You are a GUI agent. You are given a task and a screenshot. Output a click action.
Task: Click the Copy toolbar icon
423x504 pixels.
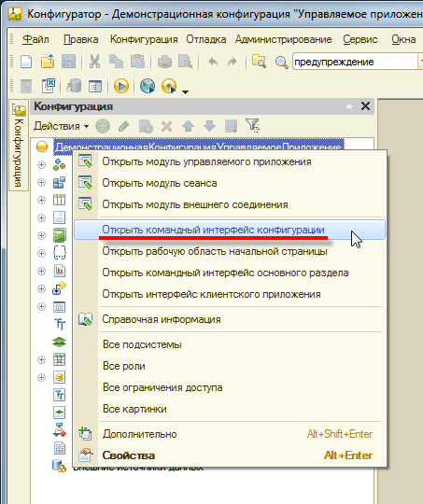tap(116, 62)
